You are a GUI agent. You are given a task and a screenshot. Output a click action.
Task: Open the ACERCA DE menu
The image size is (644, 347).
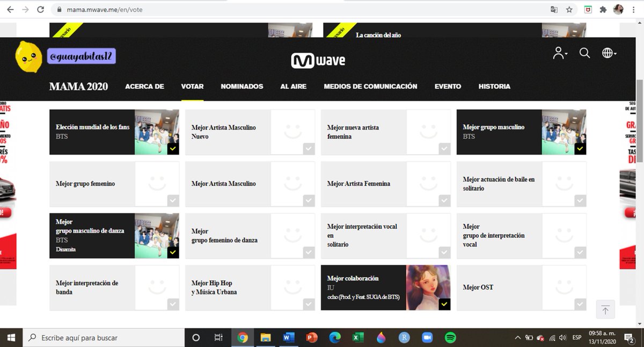pos(144,86)
